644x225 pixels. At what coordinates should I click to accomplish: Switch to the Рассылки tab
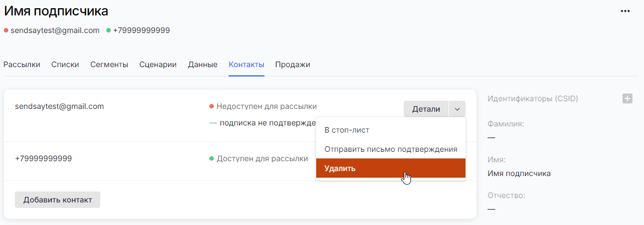click(22, 64)
